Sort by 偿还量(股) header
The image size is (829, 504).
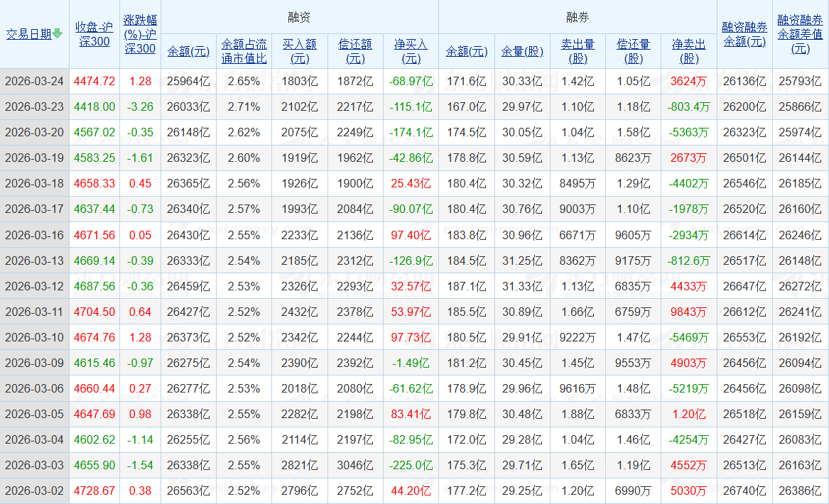click(x=634, y=51)
